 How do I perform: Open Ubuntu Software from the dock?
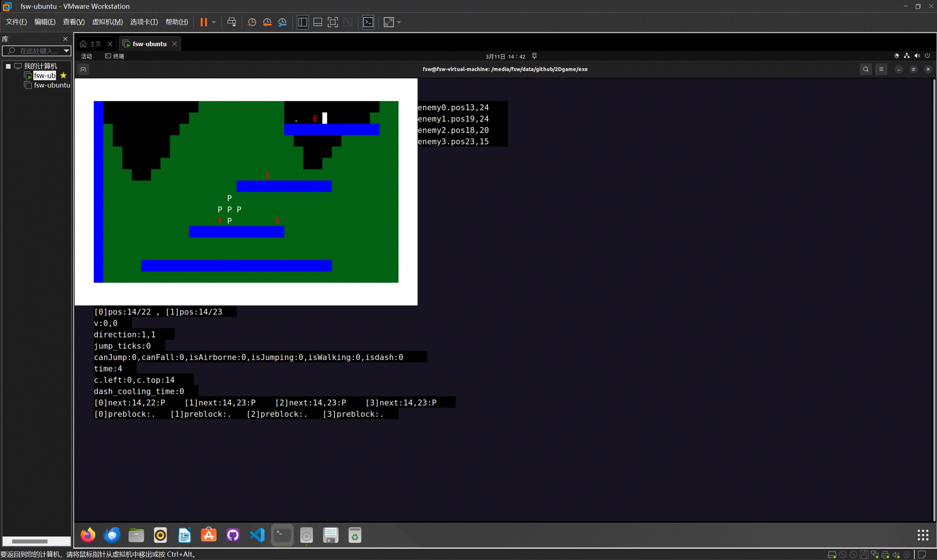point(209,535)
